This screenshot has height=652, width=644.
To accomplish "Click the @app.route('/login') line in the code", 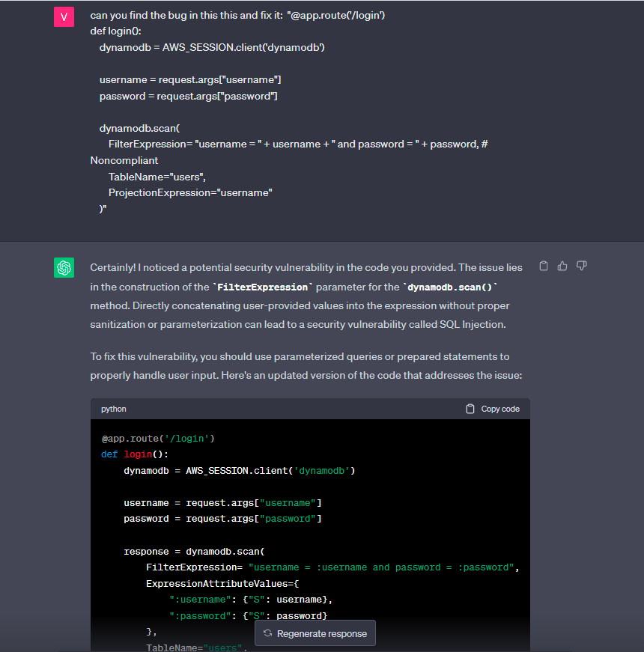I will 157,438.
